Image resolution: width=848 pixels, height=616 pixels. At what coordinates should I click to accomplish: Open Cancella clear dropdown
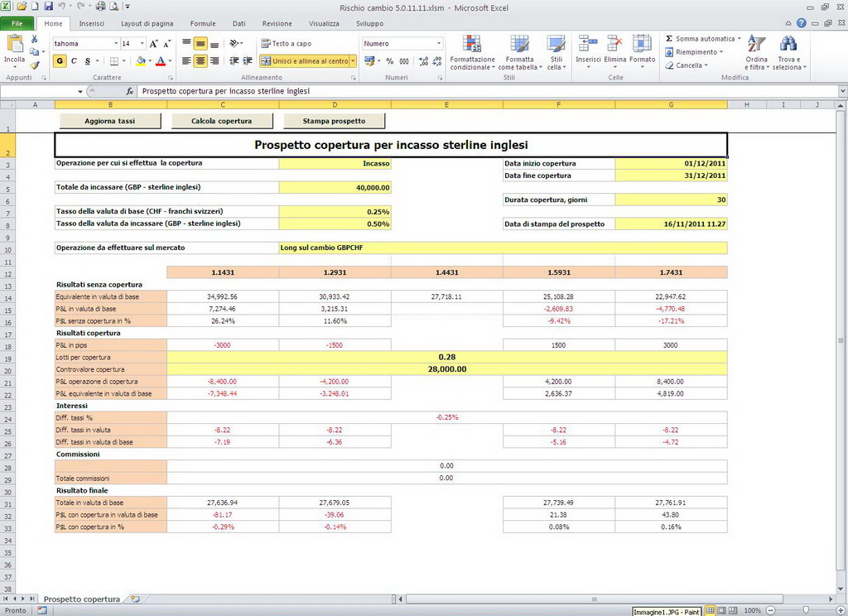point(686,65)
